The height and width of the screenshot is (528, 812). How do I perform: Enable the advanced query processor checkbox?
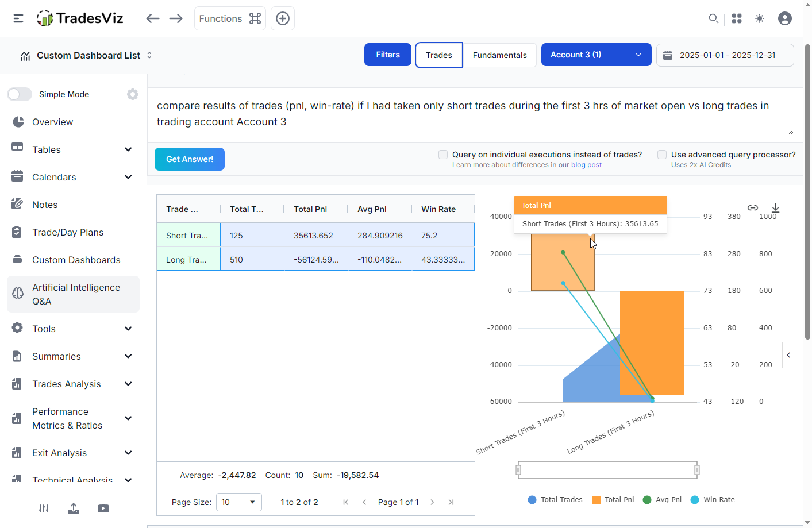[x=661, y=154]
